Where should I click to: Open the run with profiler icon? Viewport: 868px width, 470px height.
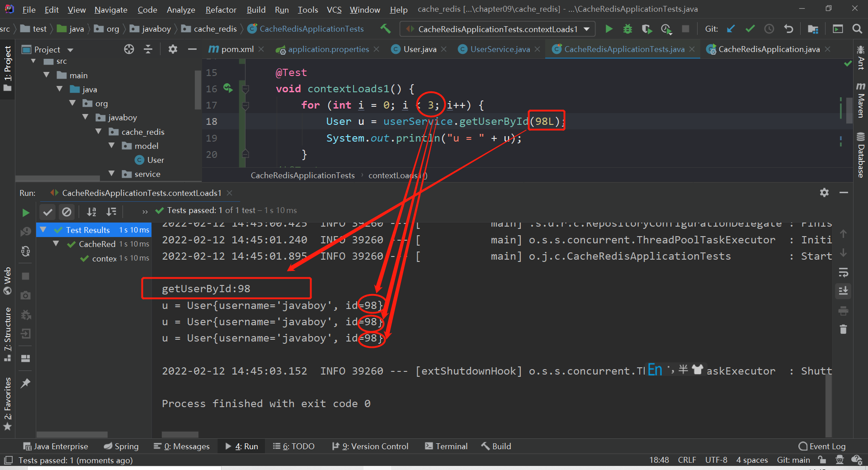666,29
